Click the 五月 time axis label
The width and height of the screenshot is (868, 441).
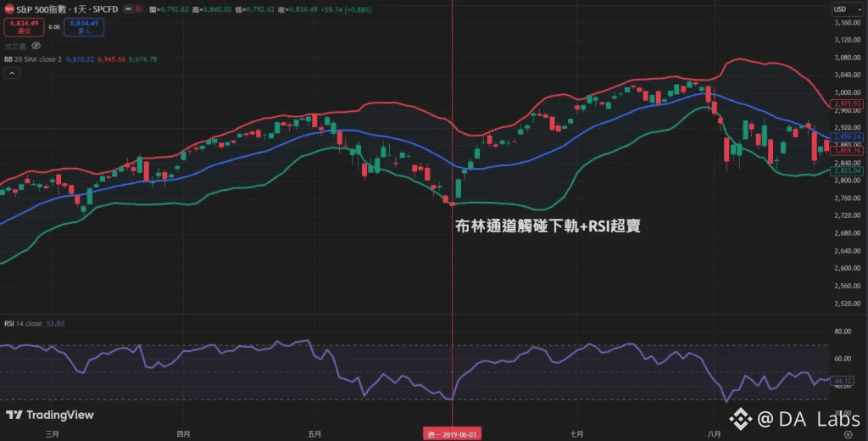click(x=315, y=434)
